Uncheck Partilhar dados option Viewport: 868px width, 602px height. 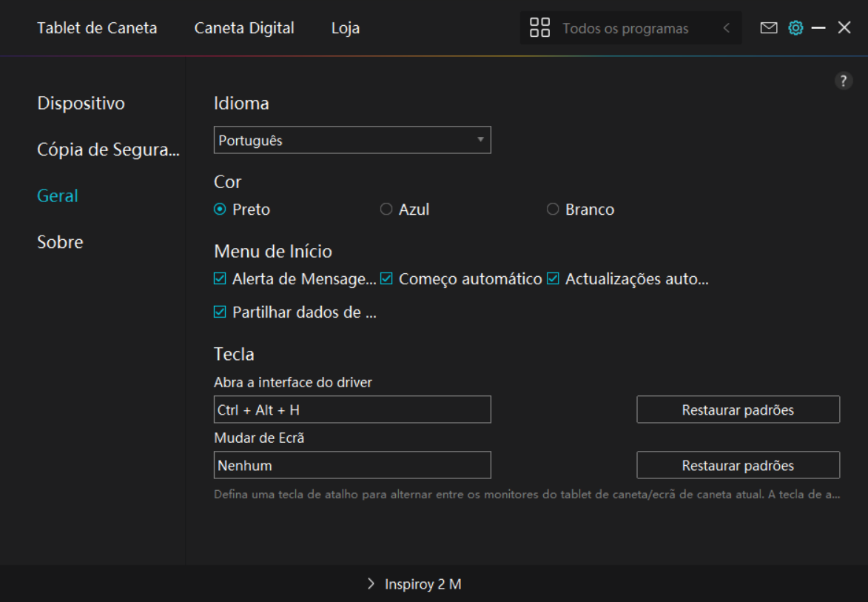[220, 312]
